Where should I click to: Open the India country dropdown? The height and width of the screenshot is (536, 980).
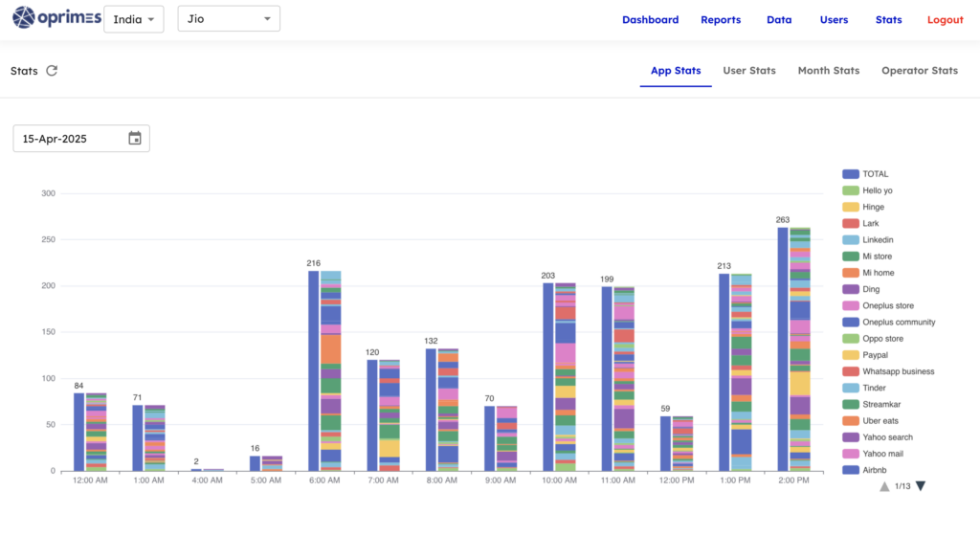134,19
